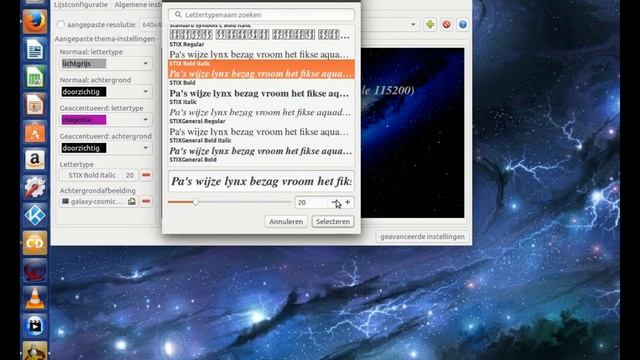Click the search magnifier in font dialog
Viewport: 640px width, 360px height.
[178, 15]
